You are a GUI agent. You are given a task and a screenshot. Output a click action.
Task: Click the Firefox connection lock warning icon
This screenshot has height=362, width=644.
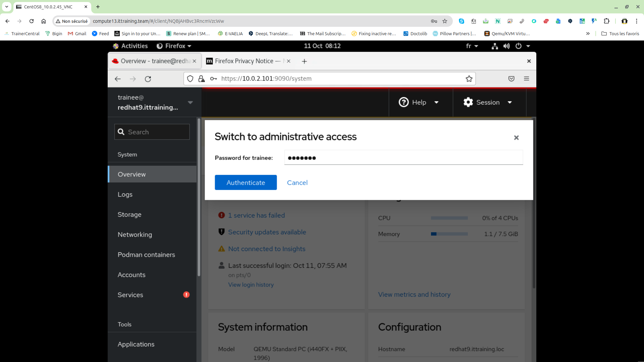click(x=202, y=79)
